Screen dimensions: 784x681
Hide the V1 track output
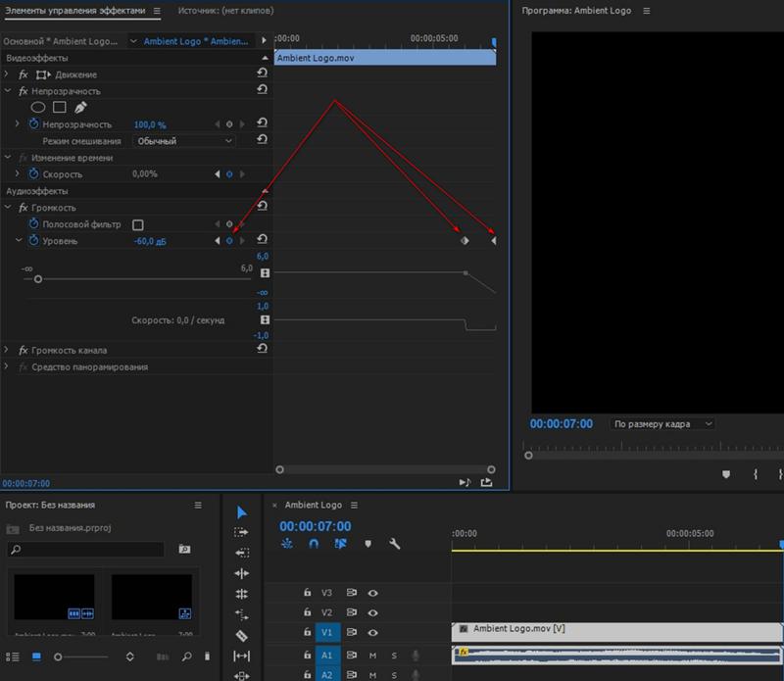373,633
